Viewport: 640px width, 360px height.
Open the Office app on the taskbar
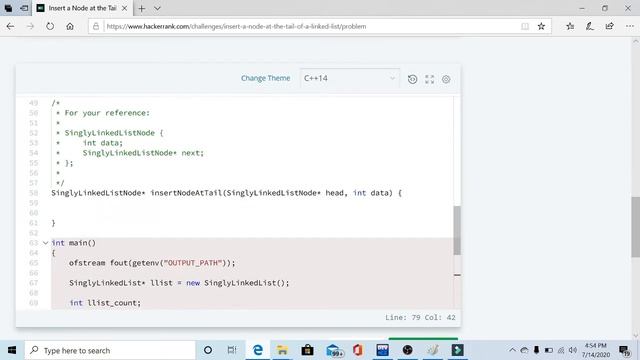[358, 350]
